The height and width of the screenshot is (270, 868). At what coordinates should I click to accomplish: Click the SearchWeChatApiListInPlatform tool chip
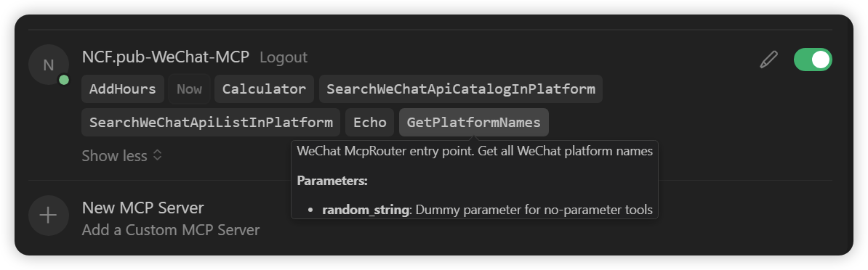click(x=211, y=122)
